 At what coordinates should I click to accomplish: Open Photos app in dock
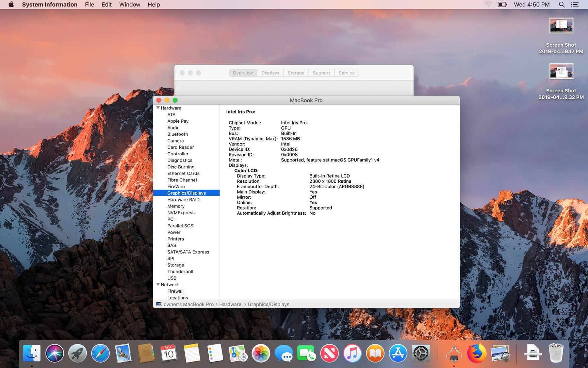261,353
